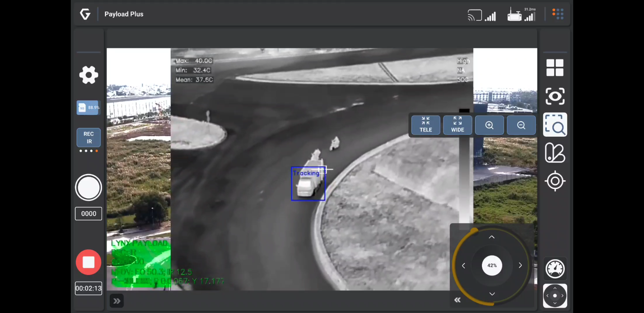Adjust the 42% zoom dial
This screenshot has width=644, height=313.
[492, 265]
